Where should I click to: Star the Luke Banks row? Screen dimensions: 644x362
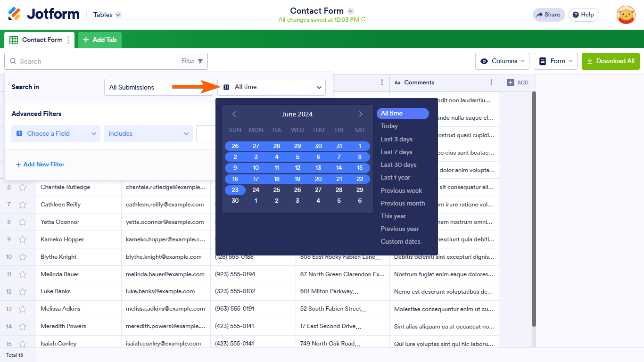[x=23, y=291]
